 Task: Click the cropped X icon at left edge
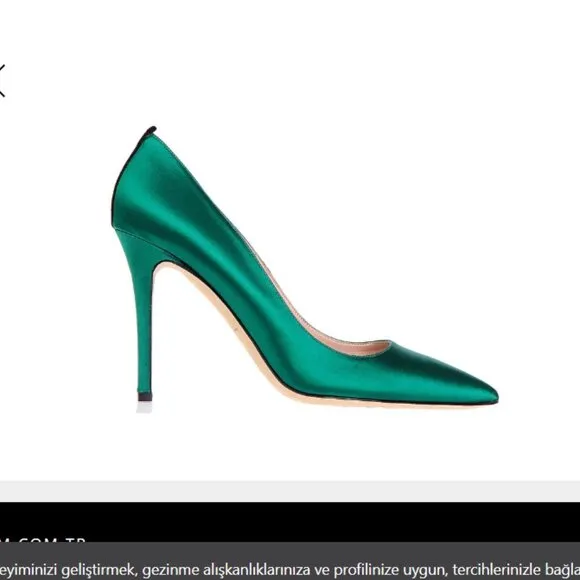point(2,81)
